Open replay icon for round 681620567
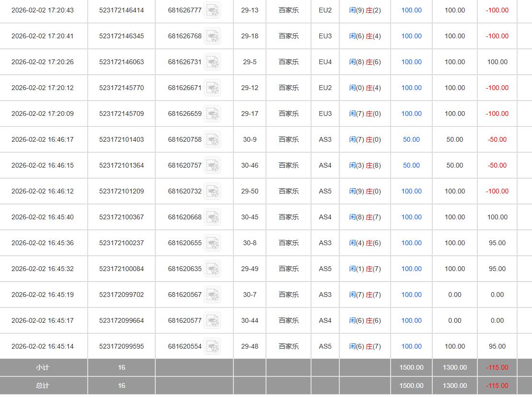 [212, 295]
